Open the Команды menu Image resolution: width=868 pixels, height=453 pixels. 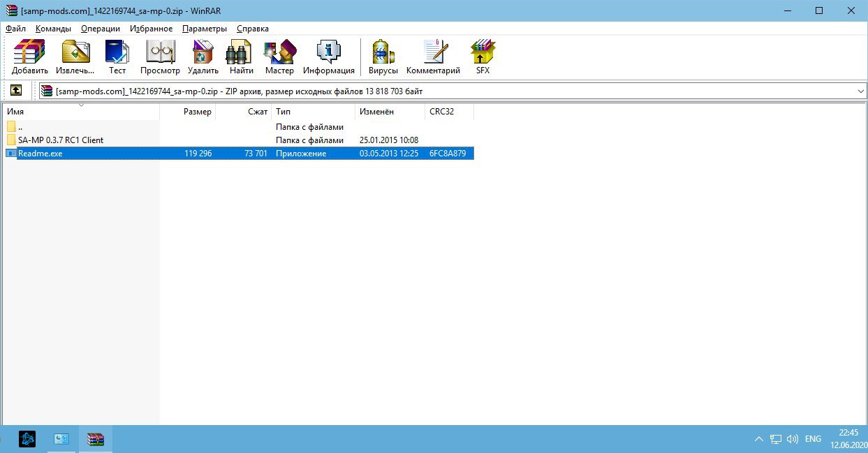coord(53,29)
